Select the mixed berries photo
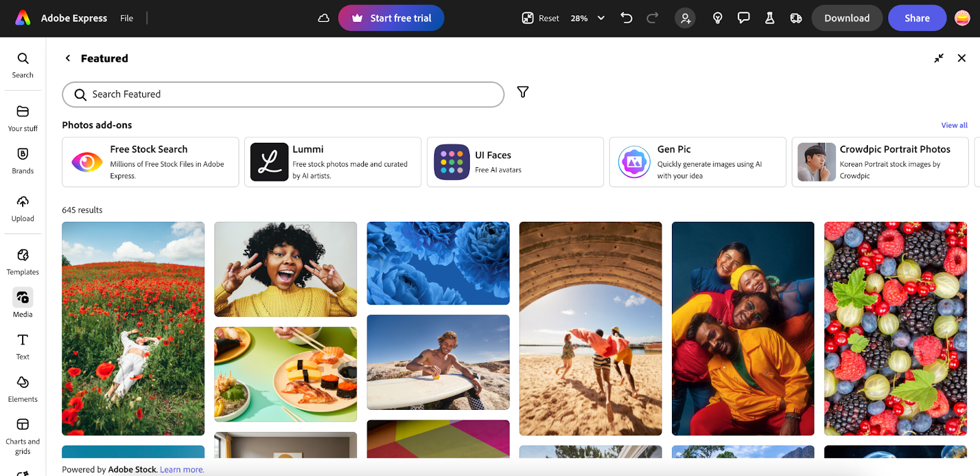The height and width of the screenshot is (476, 980). point(895,328)
